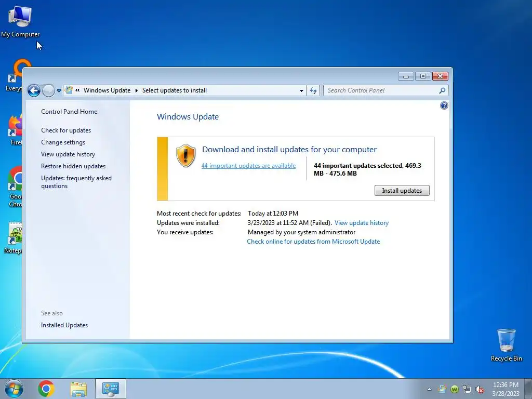Go to Control Panel Home

[69, 112]
